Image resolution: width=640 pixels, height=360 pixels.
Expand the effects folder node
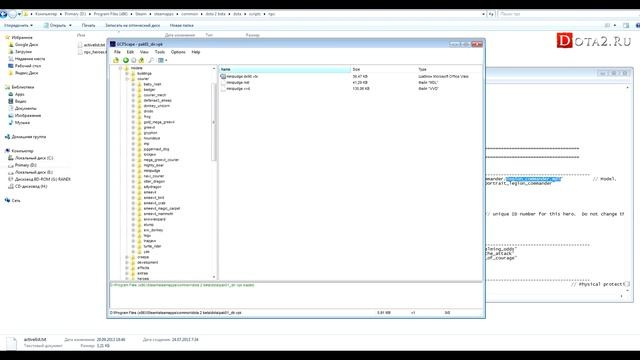tap(127, 268)
